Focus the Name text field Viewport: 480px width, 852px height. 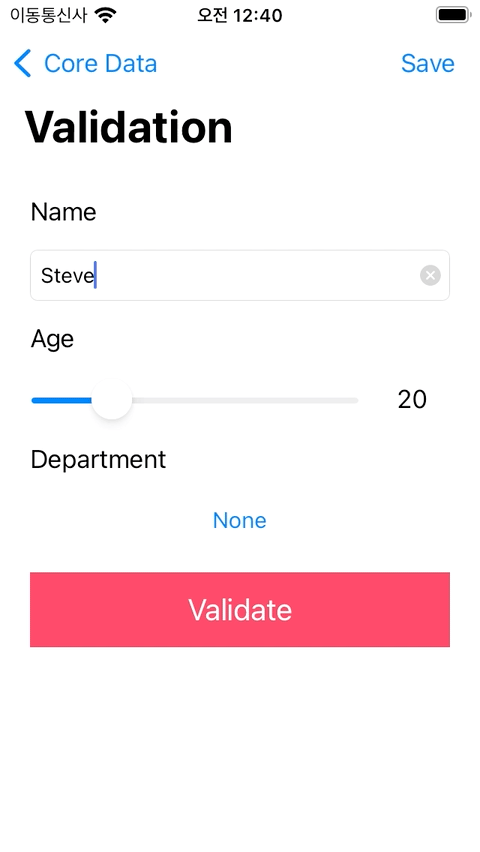(x=240, y=275)
